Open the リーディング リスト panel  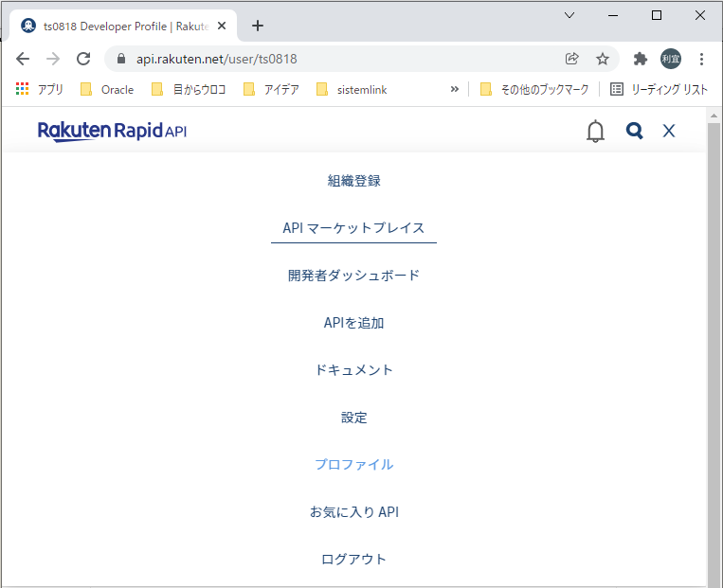click(x=659, y=89)
